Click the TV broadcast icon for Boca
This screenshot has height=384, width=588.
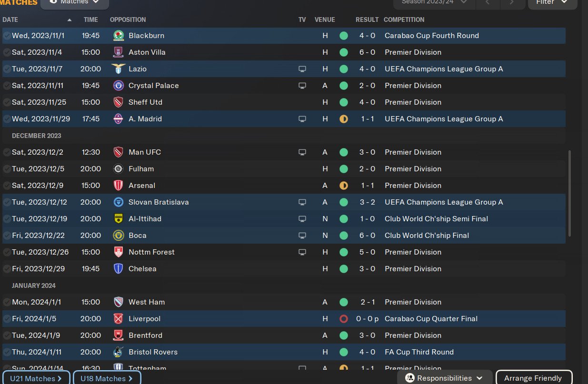pos(302,236)
